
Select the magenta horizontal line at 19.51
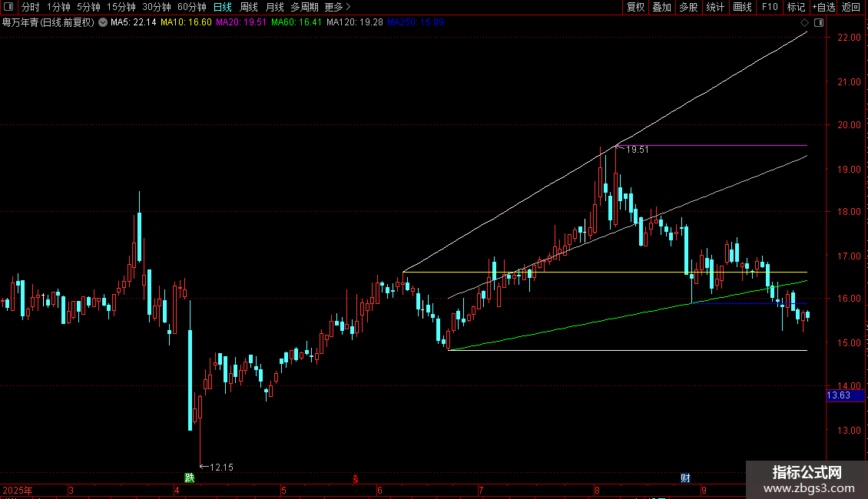(711, 146)
